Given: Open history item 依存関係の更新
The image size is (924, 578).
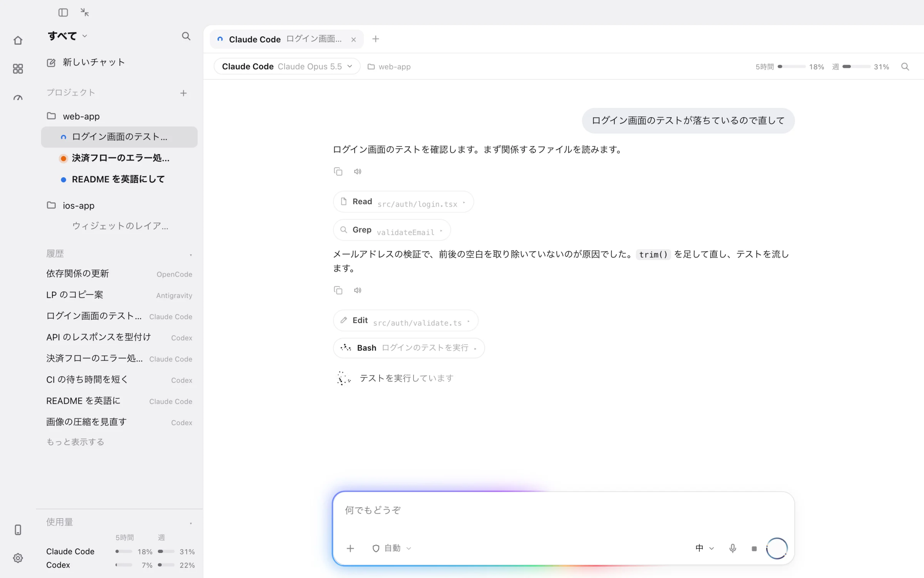Looking at the screenshot, I should (119, 274).
